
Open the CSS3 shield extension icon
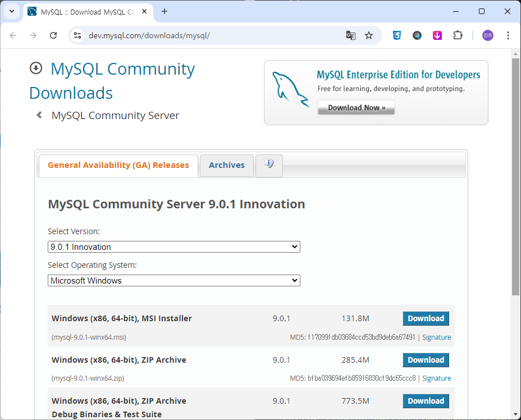point(397,35)
